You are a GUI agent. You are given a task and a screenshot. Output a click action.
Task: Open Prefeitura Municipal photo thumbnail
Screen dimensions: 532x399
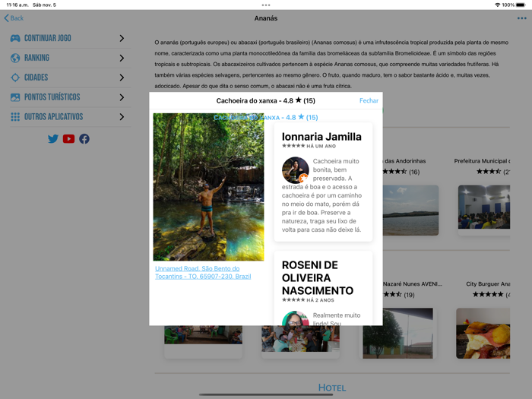click(x=484, y=207)
